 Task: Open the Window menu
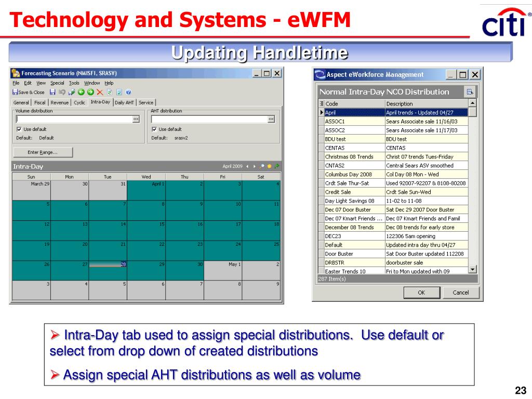pos(92,83)
